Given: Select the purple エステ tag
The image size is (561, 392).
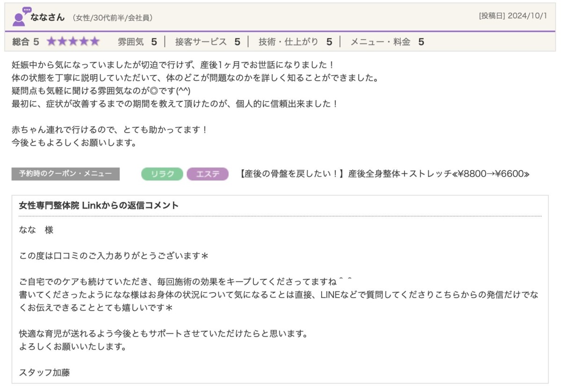Looking at the screenshot, I should (207, 174).
